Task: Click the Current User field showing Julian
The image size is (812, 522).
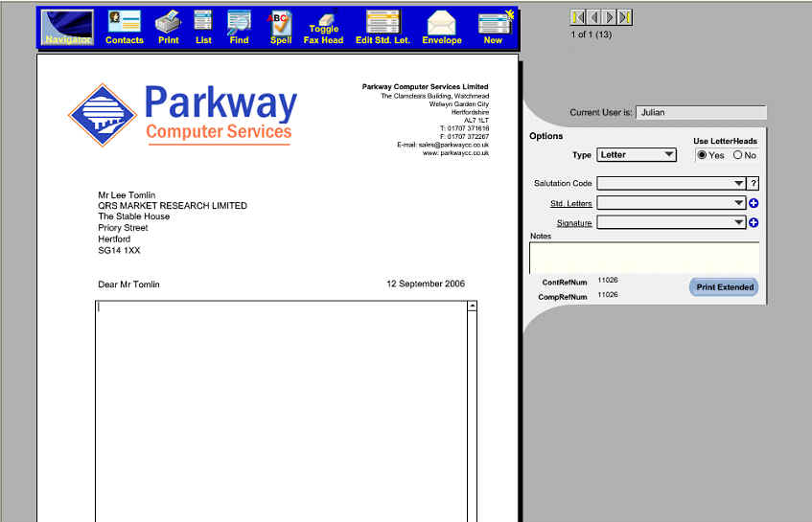Action: click(x=701, y=112)
